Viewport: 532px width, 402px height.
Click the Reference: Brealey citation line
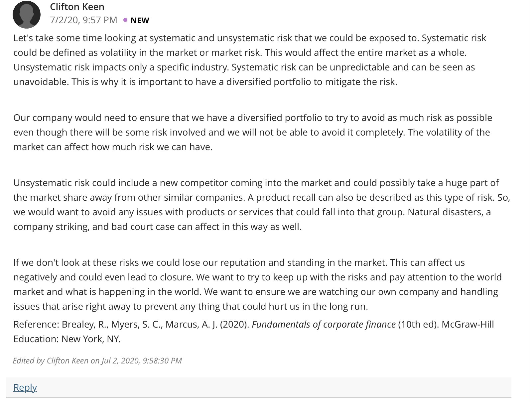click(x=254, y=332)
